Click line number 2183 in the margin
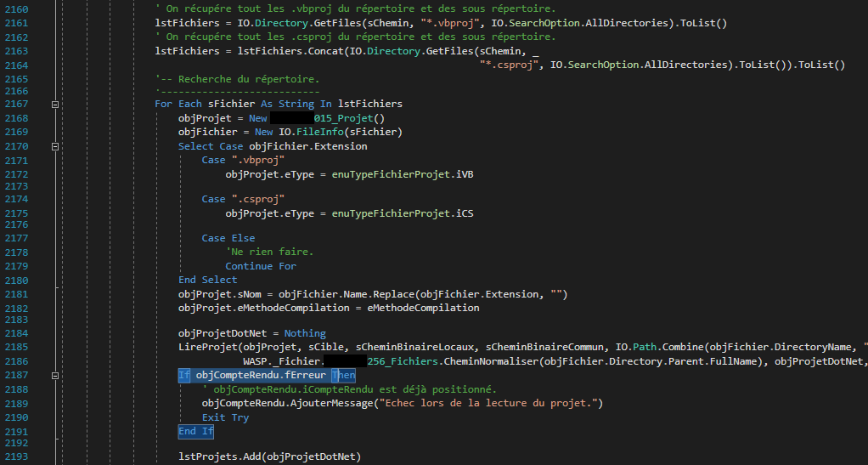 [17, 320]
